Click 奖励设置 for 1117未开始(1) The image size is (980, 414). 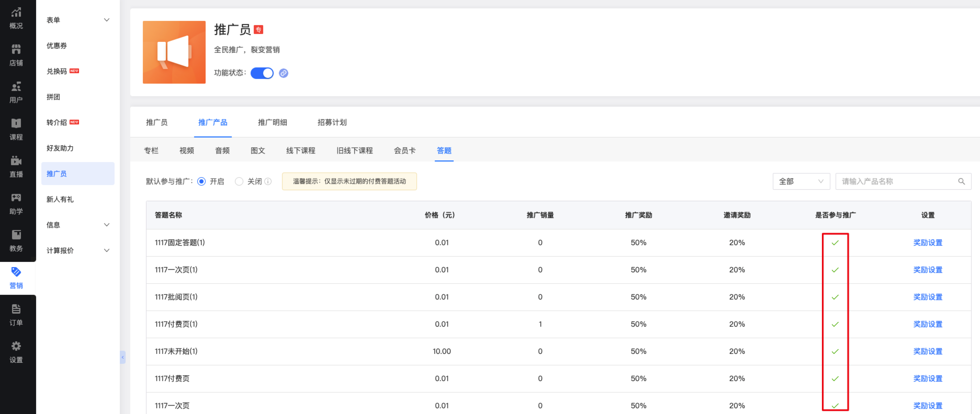(x=928, y=351)
